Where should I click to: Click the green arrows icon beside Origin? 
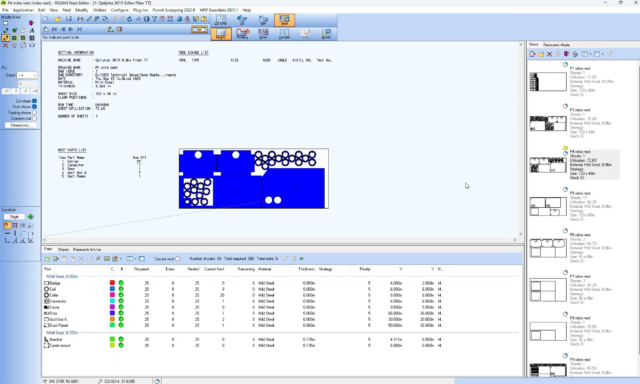point(31,217)
